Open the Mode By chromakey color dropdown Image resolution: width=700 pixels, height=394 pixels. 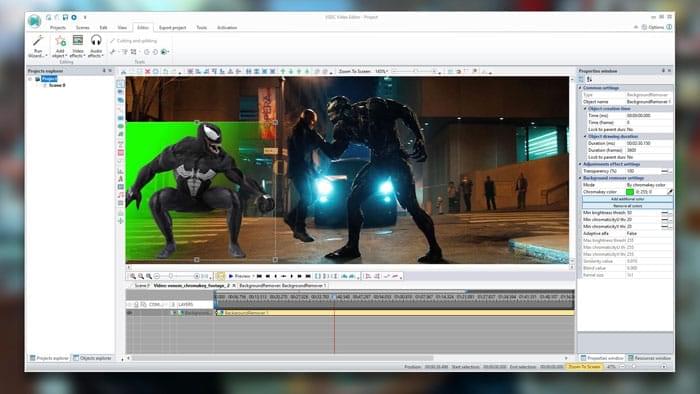pos(649,185)
